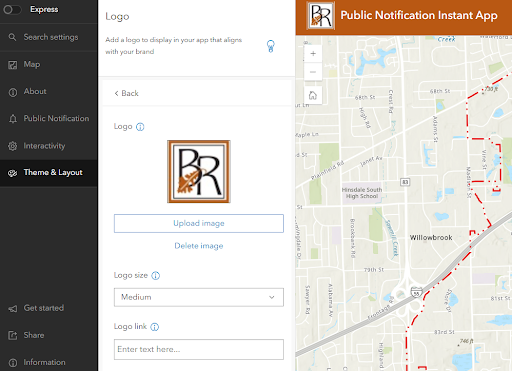Click the Delete image link
512x371 pixels.
(199, 246)
